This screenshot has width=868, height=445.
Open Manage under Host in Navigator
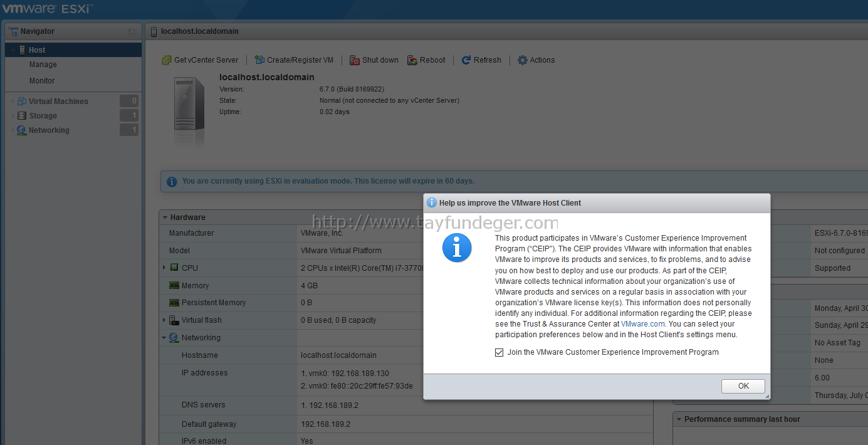point(43,65)
